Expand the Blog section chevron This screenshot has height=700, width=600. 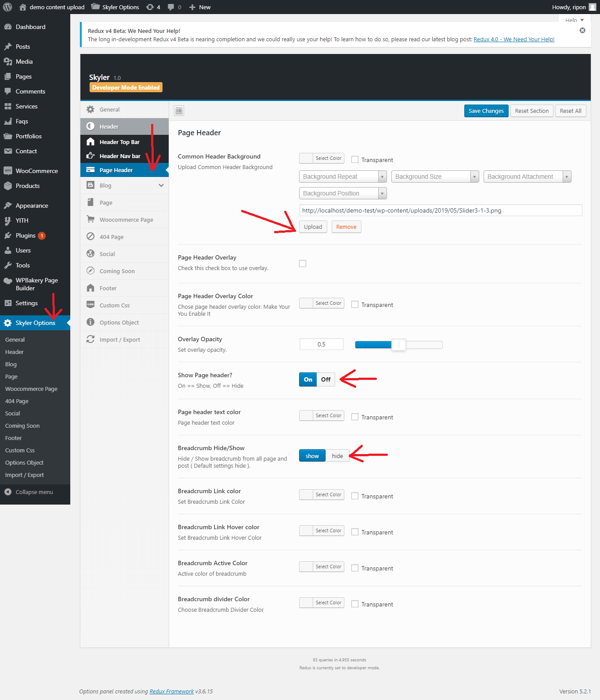tap(161, 185)
